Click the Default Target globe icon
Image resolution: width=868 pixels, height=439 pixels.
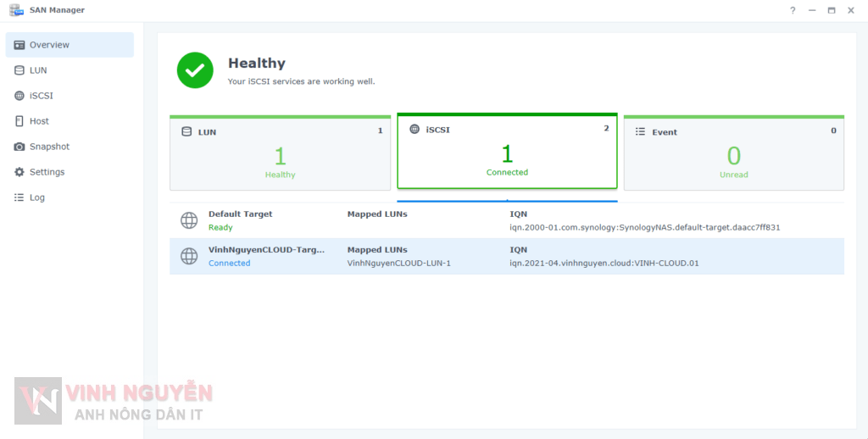(x=189, y=220)
